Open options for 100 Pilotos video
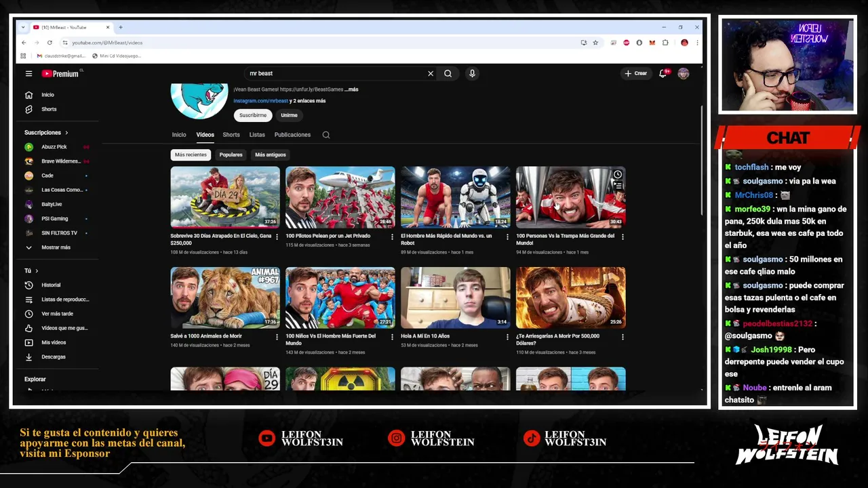Screen dimensions: 868x488 392,237
